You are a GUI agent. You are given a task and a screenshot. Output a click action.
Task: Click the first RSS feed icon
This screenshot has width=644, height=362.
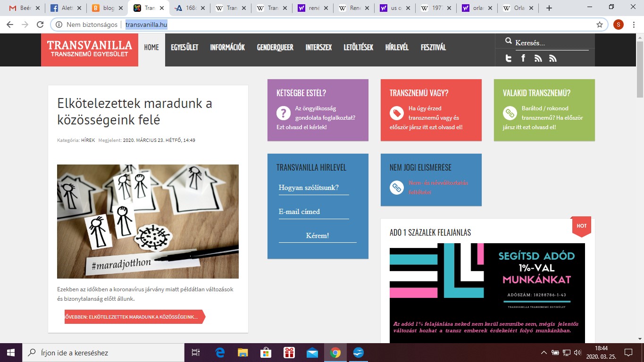coord(538,58)
